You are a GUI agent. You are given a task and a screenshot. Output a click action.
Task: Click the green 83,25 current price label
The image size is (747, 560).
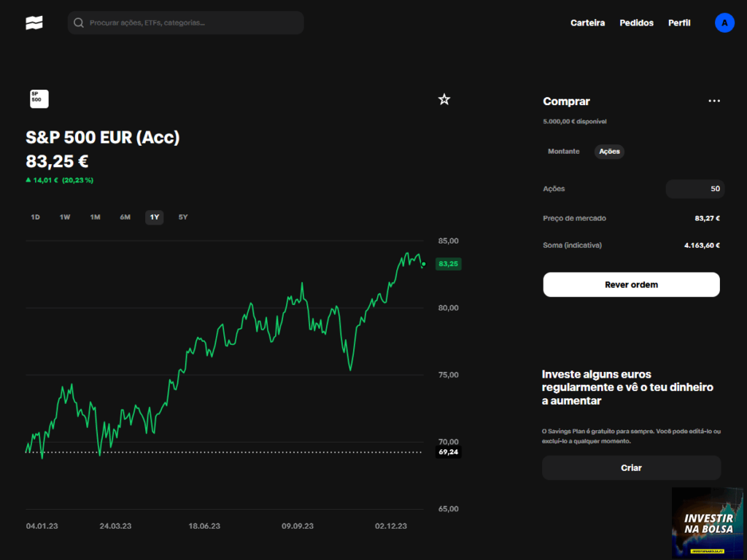click(x=449, y=264)
